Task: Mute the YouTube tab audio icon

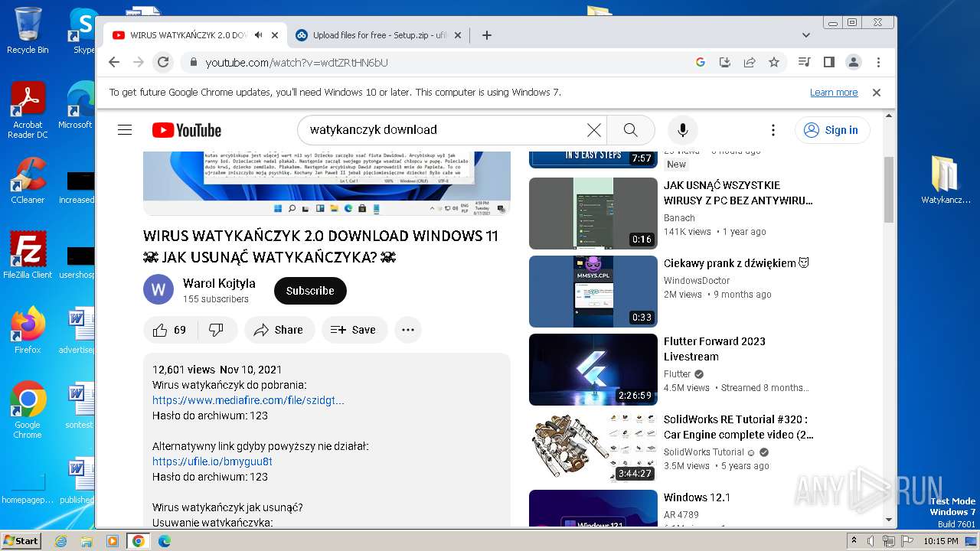Action: (x=259, y=35)
